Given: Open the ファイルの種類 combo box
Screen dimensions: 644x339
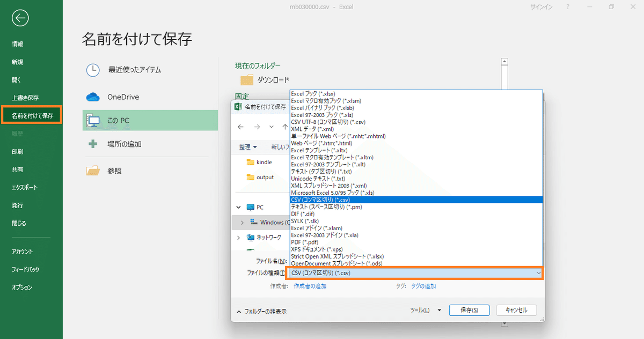Looking at the screenshot, I should pyautogui.click(x=416, y=273).
